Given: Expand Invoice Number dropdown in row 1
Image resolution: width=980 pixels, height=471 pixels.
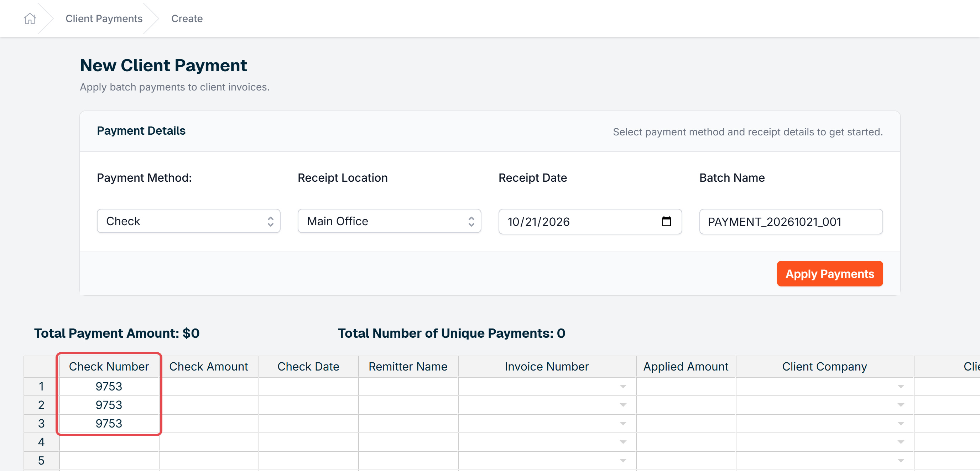Looking at the screenshot, I should pos(623,387).
